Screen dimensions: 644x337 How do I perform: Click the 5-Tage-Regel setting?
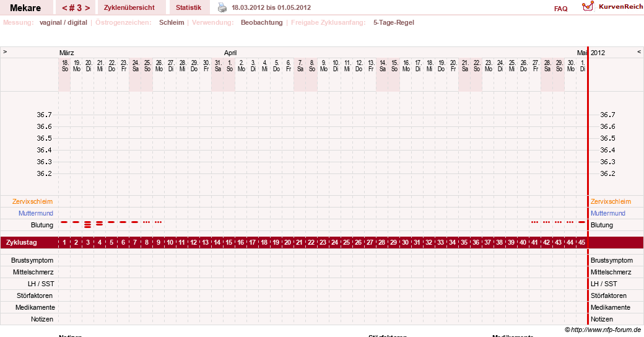coord(393,22)
